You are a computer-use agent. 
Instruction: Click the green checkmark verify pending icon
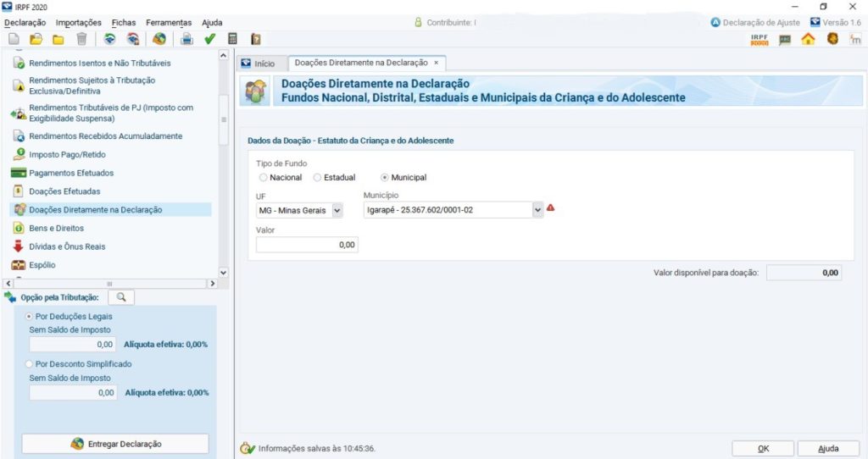click(x=209, y=39)
